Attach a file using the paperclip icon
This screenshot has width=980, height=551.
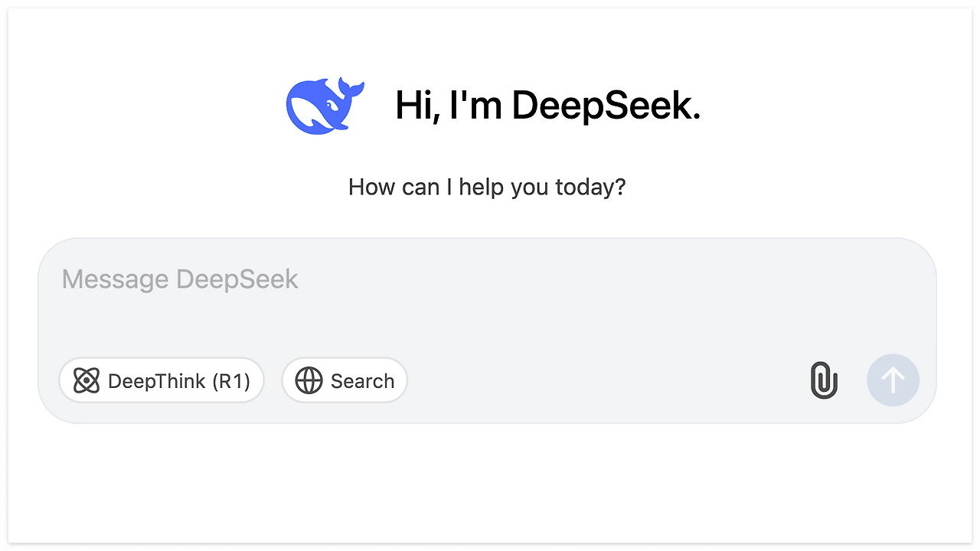[x=824, y=380]
